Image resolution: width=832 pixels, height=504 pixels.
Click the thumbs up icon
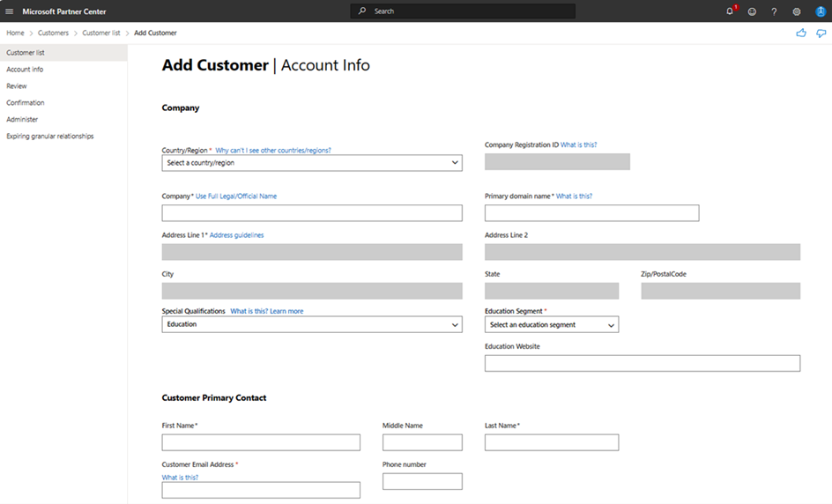pyautogui.click(x=801, y=33)
